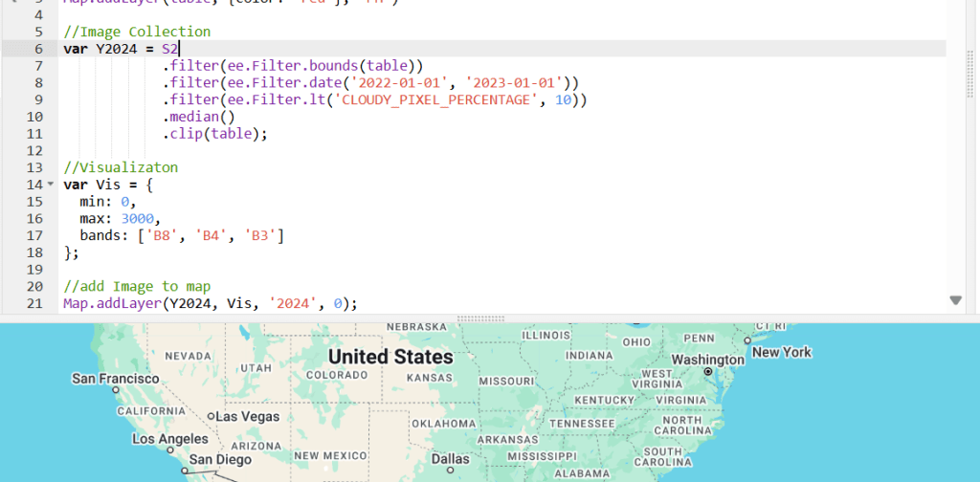Click the editor-map panel resize handle
This screenshot has width=980, height=482.
[x=489, y=318]
